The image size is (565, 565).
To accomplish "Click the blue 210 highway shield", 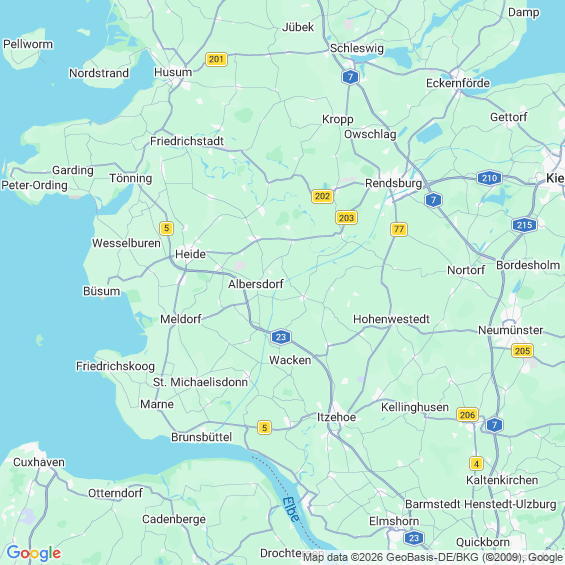I will point(489,178).
